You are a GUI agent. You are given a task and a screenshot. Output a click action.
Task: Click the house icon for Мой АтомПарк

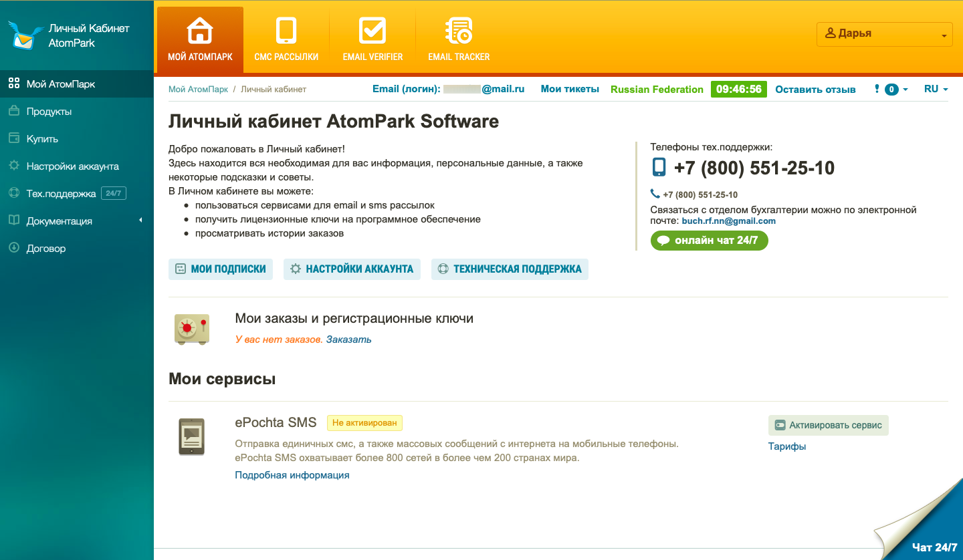tap(200, 31)
